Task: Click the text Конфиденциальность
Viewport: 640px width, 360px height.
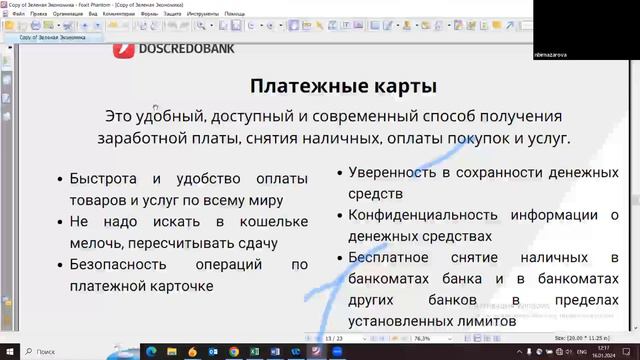Action: point(422,215)
